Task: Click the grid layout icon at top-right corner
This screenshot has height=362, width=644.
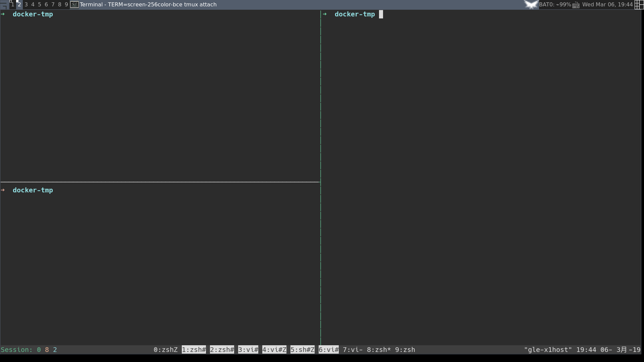Action: click(x=639, y=4)
